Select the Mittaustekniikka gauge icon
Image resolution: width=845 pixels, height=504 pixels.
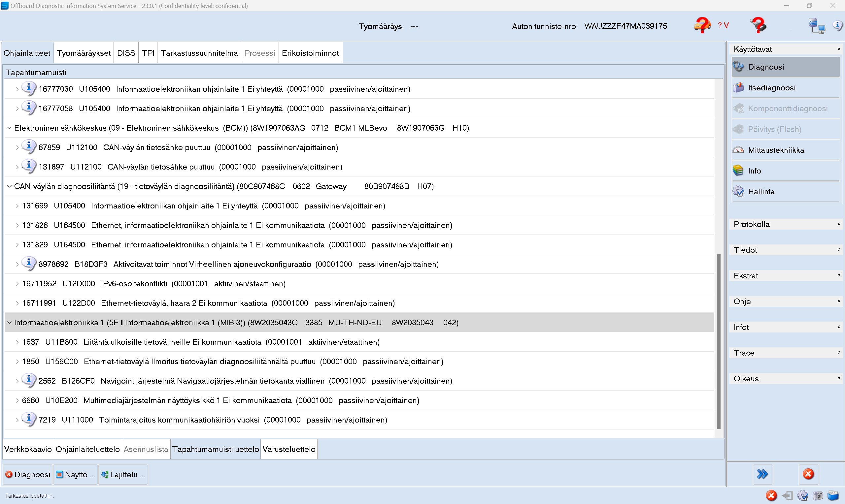pos(738,150)
